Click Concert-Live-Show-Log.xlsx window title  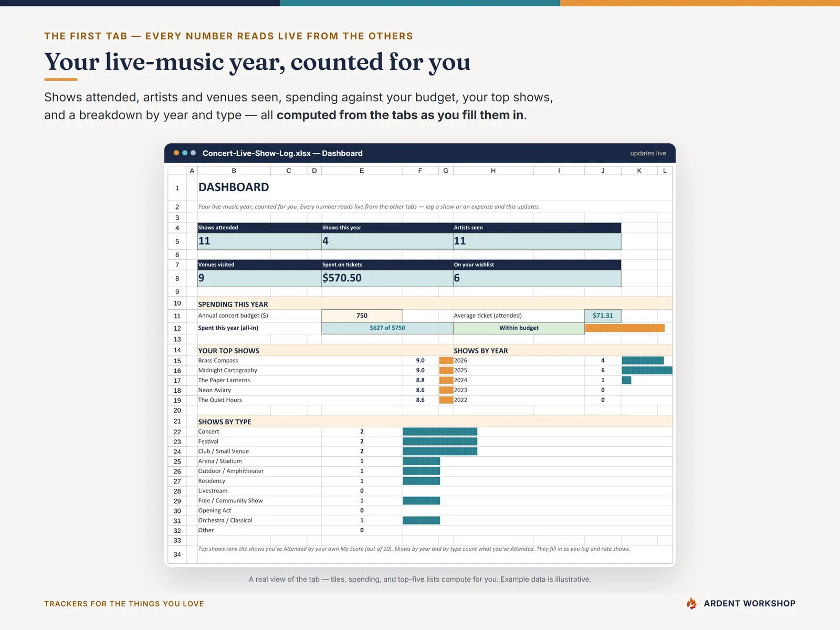pos(282,153)
